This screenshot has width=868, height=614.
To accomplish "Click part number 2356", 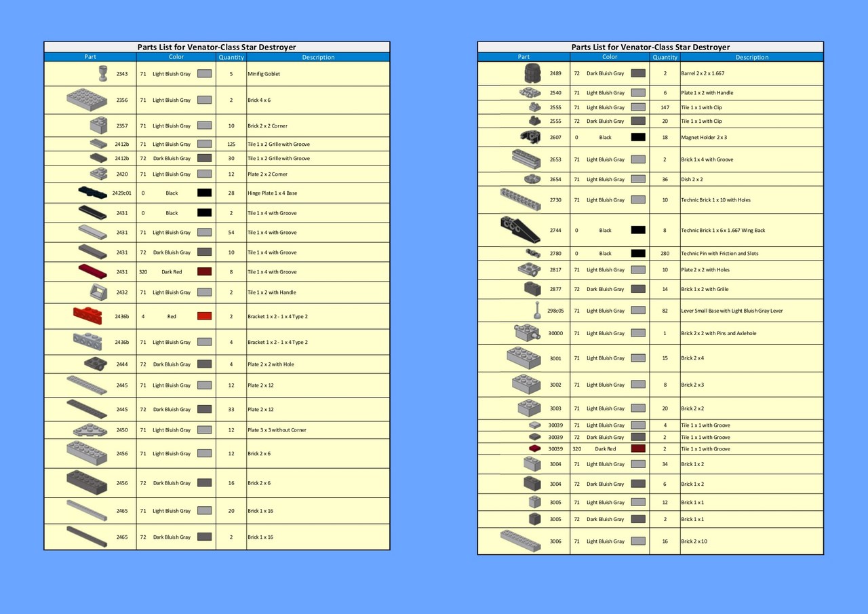I will [x=122, y=100].
